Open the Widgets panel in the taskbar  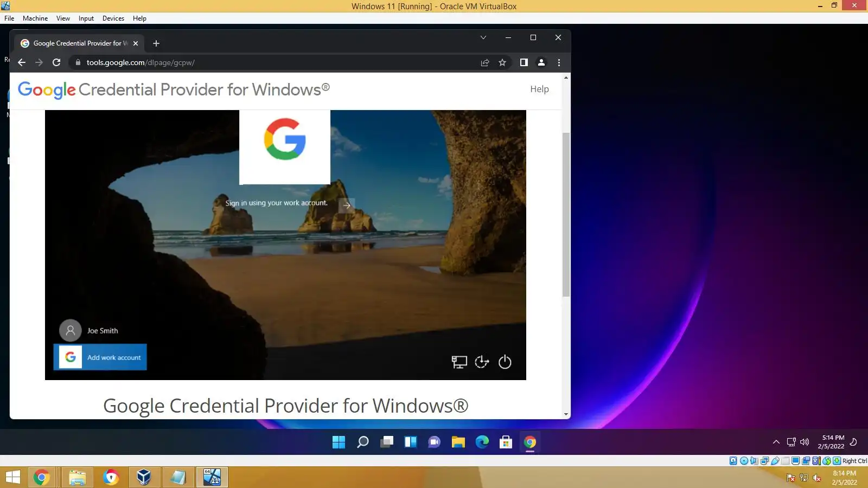coord(411,442)
